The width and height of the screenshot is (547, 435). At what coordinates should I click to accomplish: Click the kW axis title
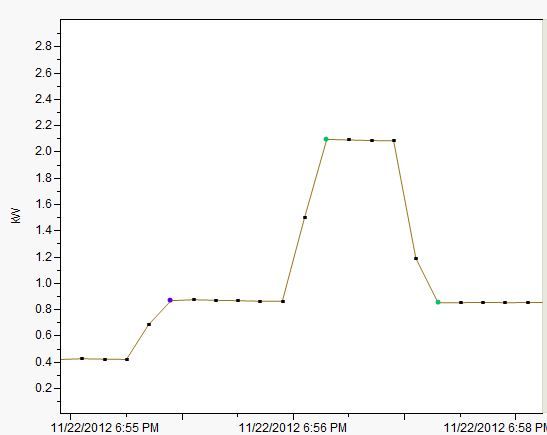click(x=16, y=216)
